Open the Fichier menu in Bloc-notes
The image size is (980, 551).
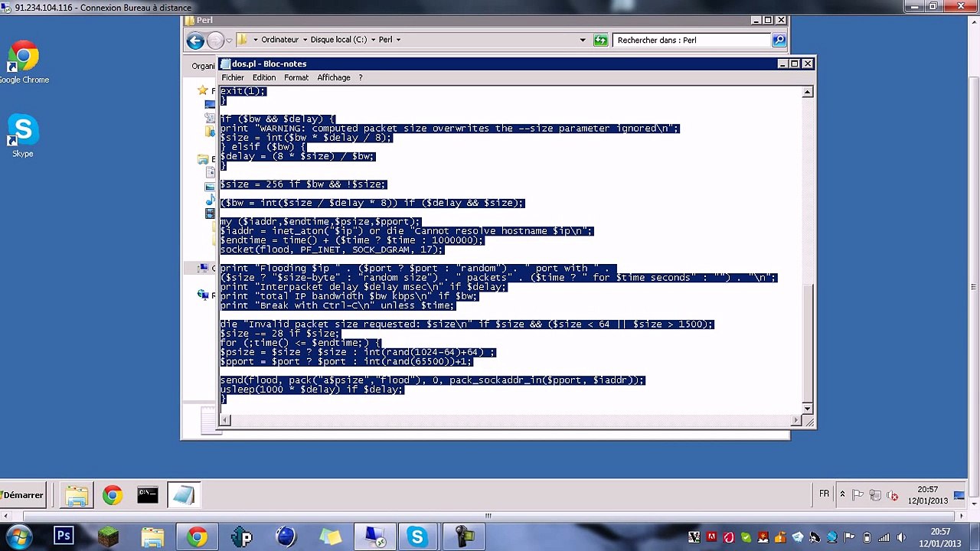[233, 77]
